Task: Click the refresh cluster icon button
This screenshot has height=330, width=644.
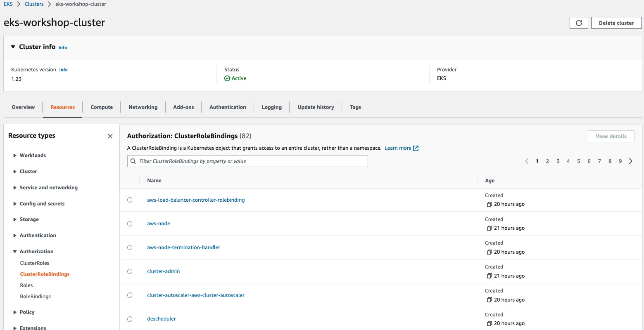Action: point(579,23)
